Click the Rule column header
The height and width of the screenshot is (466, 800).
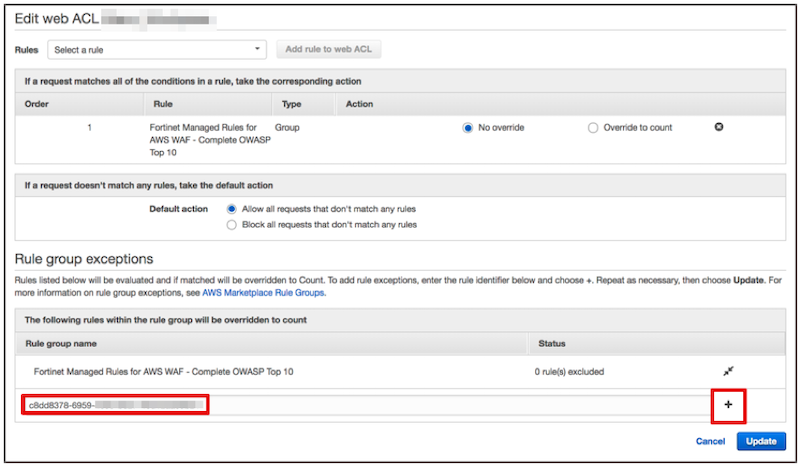point(163,103)
